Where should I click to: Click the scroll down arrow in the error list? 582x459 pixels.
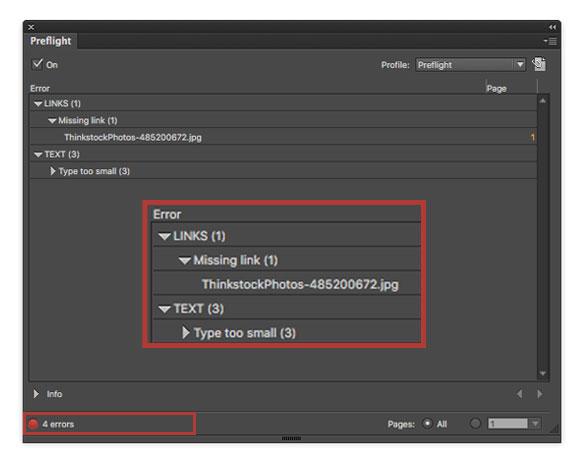543,373
